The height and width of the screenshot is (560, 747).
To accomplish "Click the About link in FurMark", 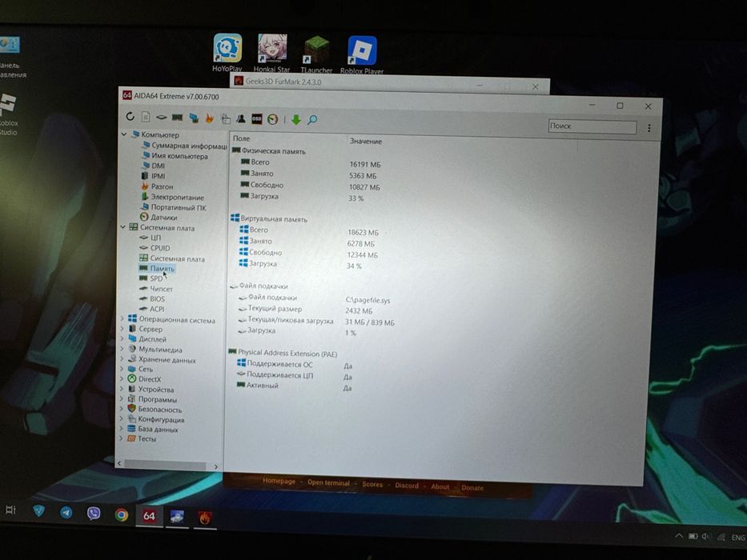I will pos(440,486).
